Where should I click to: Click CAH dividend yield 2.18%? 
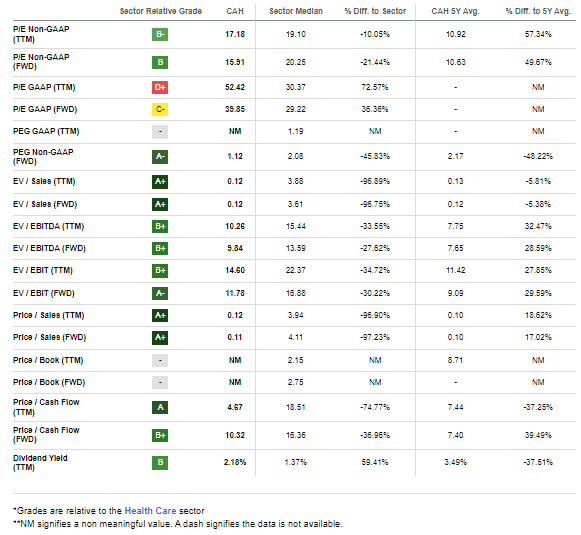pos(235,462)
